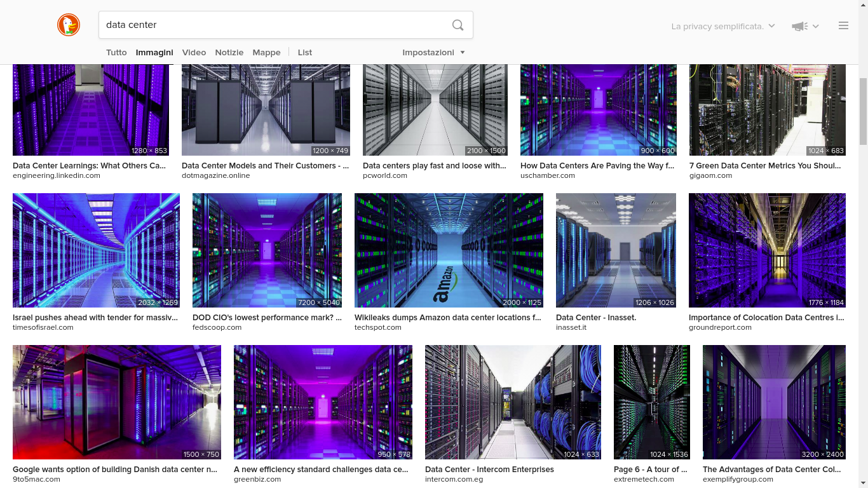The image size is (868, 488).
Task: Click the DuckDuckGo logo
Action: [69, 25]
